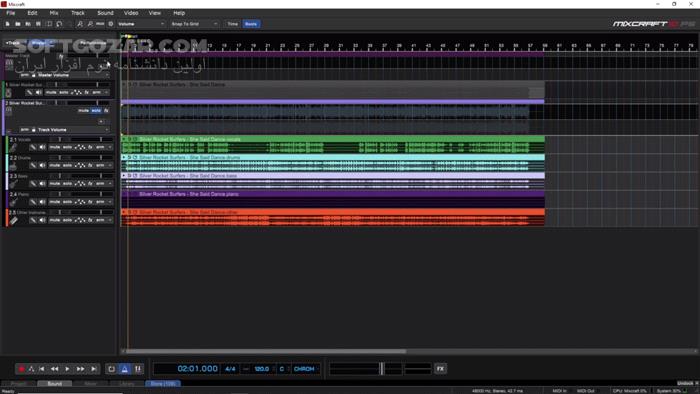
Task: Mute track 2 Silver Rocket Surfers
Action: click(83, 111)
